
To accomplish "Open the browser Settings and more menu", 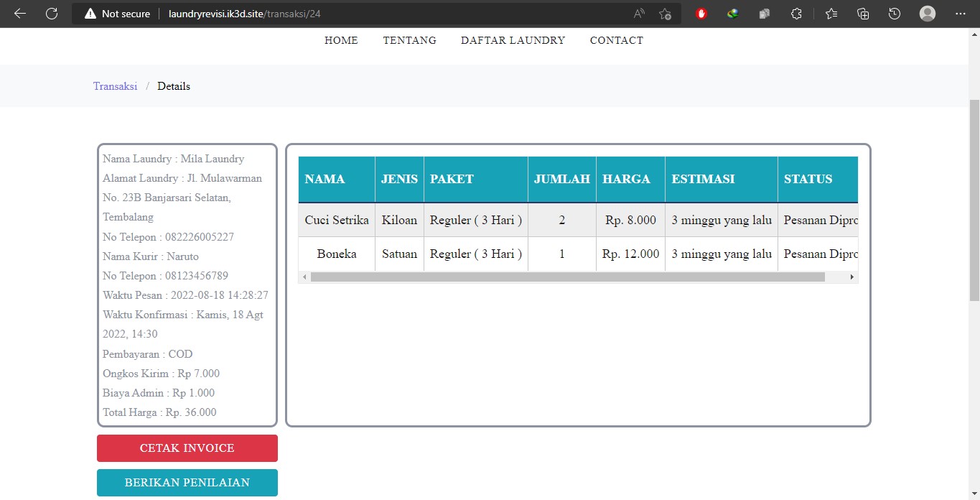I will [x=961, y=14].
